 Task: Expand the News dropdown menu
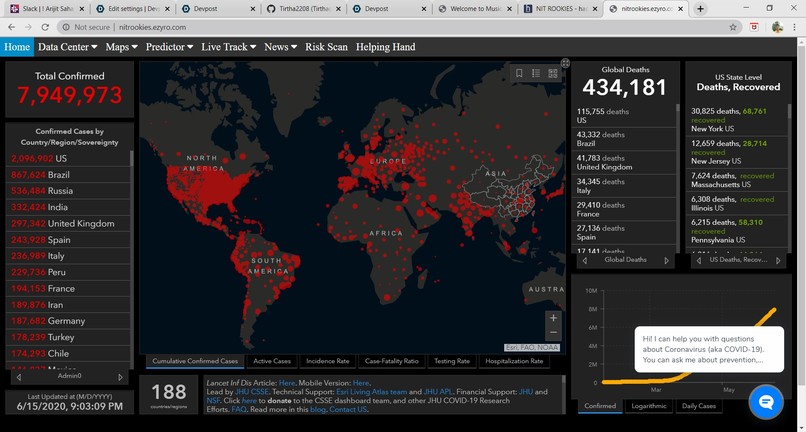click(x=281, y=47)
